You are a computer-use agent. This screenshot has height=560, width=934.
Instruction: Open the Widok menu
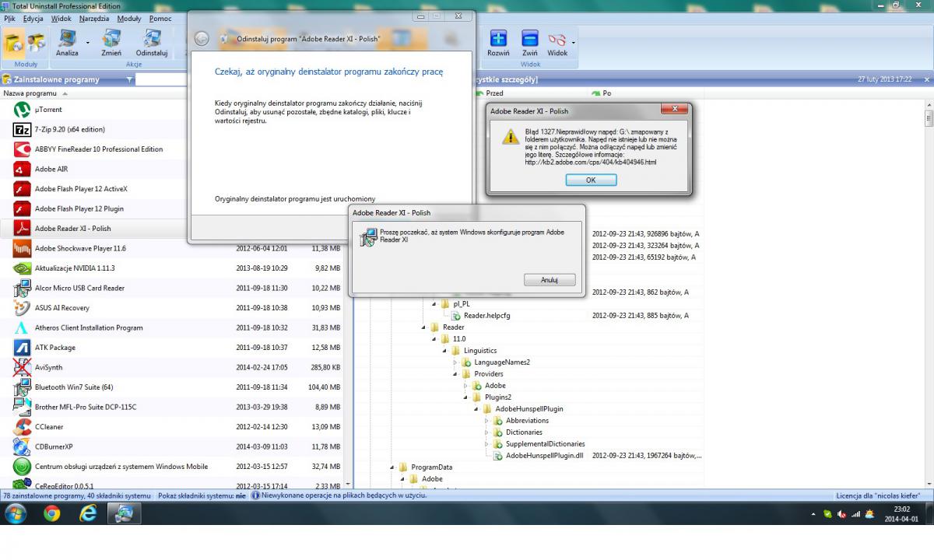(61, 18)
